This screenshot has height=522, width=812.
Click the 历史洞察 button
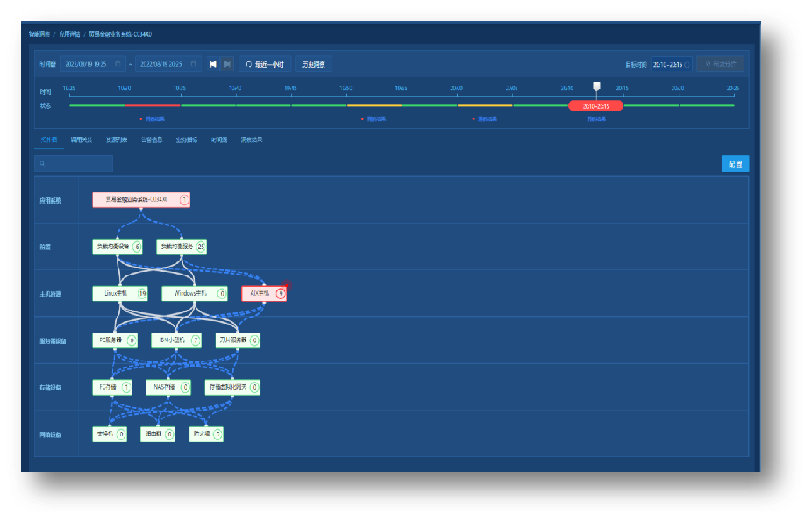[x=313, y=64]
